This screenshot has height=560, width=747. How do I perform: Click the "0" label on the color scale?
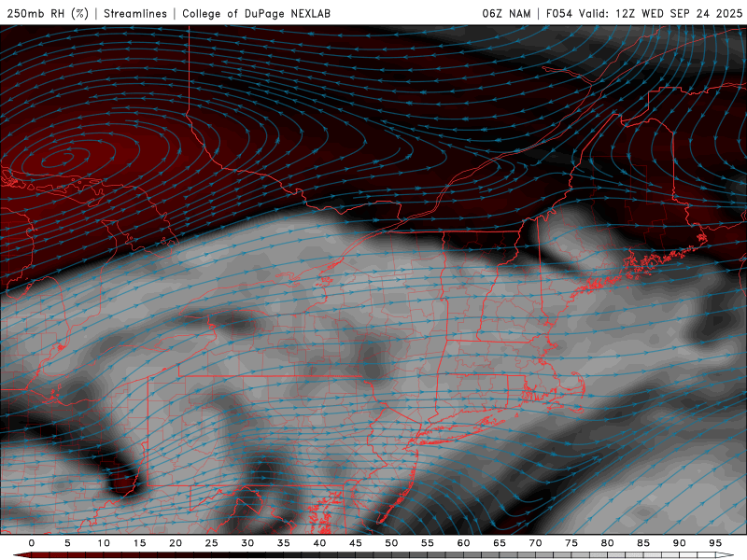coord(32,543)
